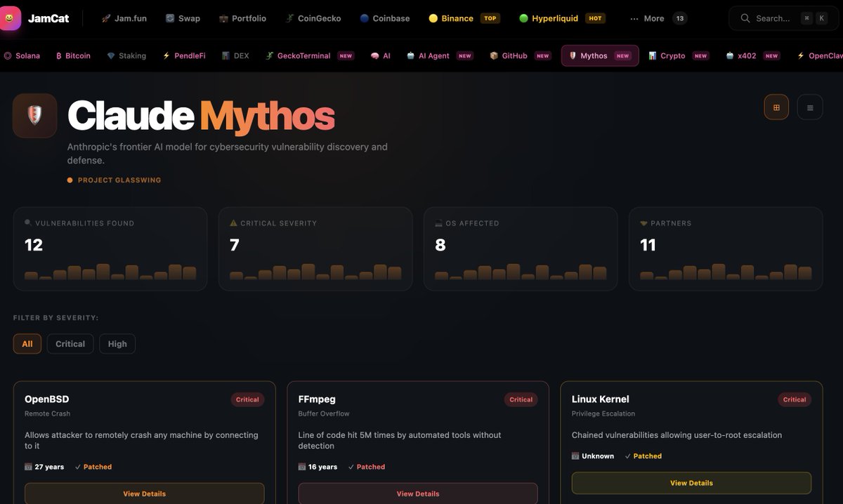The image size is (843, 504).
Task: Select the GitHub category tab
Action: 520,55
